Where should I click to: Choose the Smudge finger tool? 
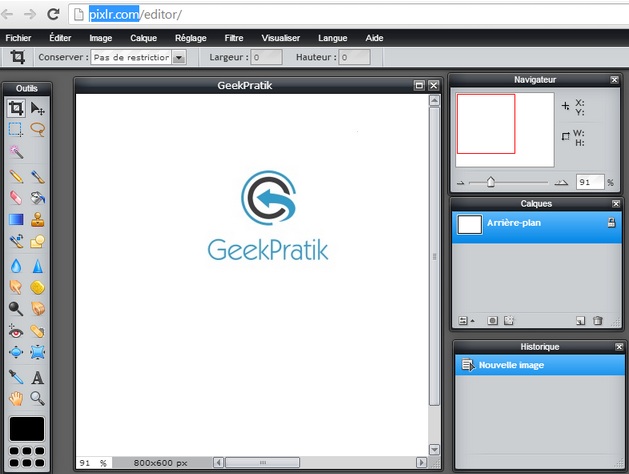(x=16, y=287)
